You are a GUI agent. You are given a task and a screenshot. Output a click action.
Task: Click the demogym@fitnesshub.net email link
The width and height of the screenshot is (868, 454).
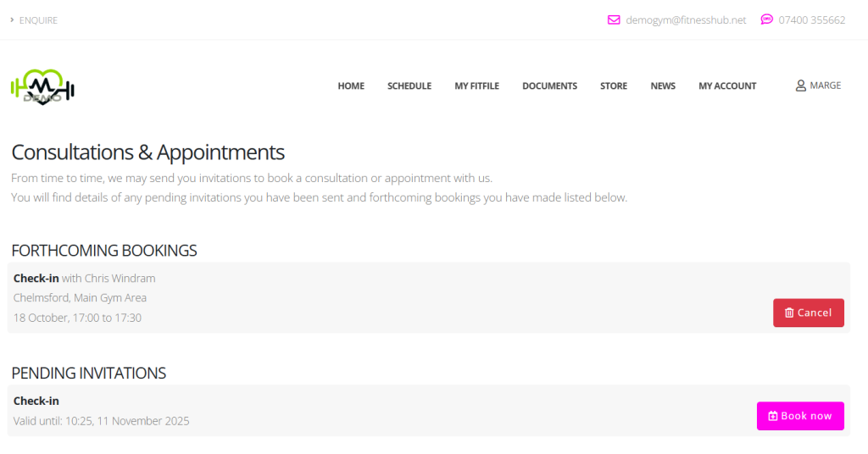click(686, 20)
